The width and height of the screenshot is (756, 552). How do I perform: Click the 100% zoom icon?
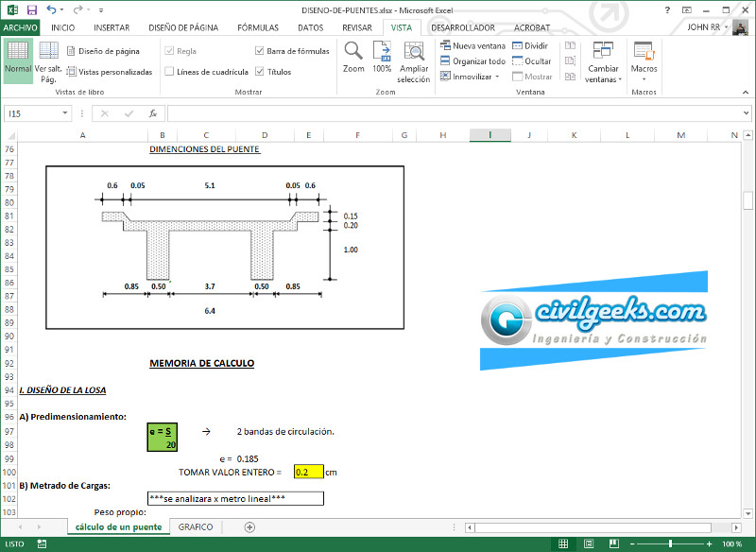pos(382,57)
